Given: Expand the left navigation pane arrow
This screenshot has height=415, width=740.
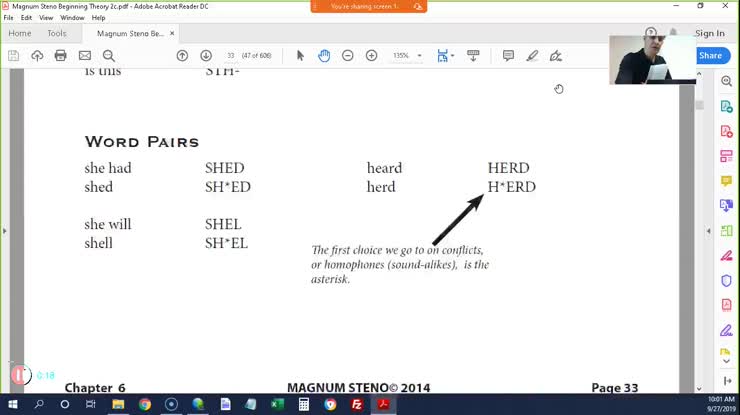Looking at the screenshot, I should click(5, 231).
